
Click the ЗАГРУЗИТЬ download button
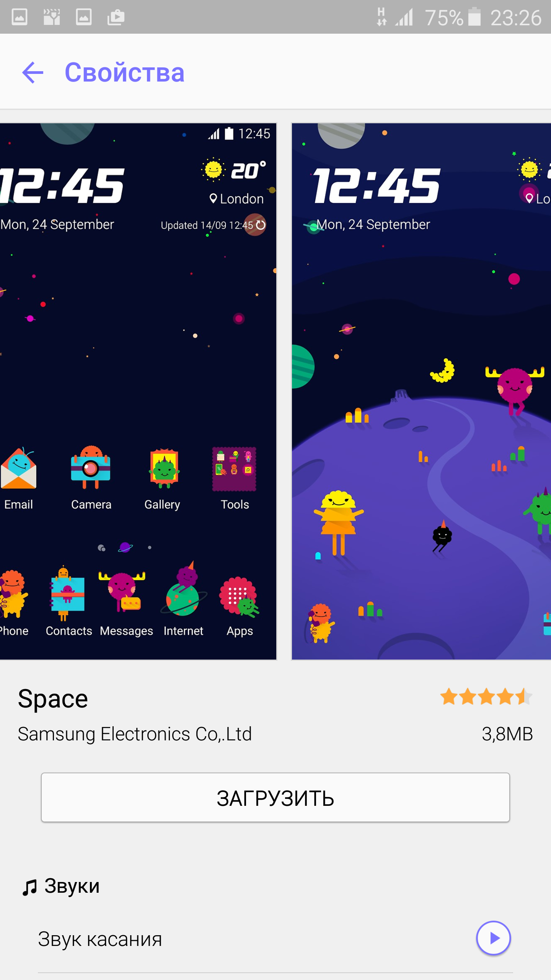[x=275, y=797]
